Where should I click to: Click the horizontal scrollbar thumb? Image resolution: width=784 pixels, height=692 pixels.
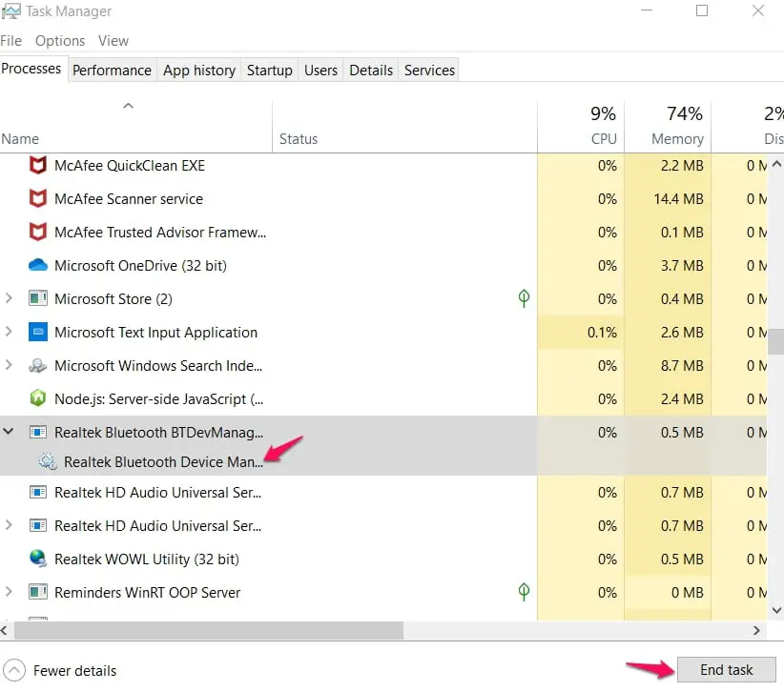click(x=209, y=631)
